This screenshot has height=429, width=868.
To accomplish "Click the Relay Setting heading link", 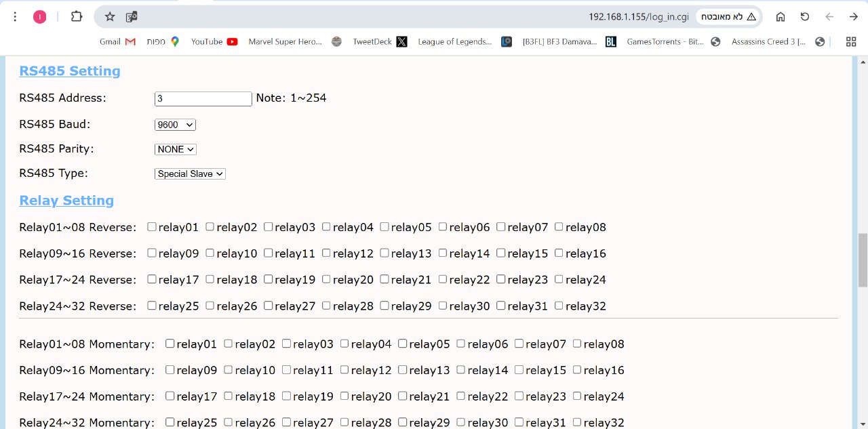I will [x=66, y=201].
